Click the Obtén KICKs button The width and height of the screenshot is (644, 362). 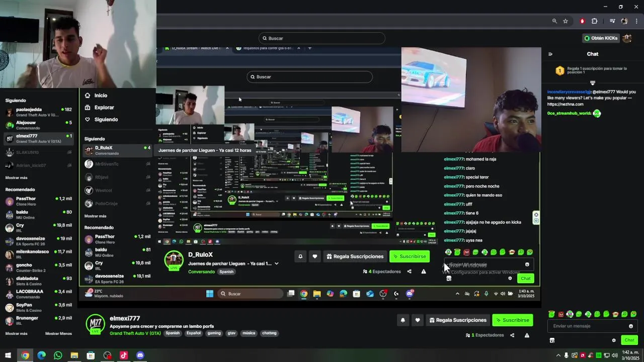pos(601,38)
